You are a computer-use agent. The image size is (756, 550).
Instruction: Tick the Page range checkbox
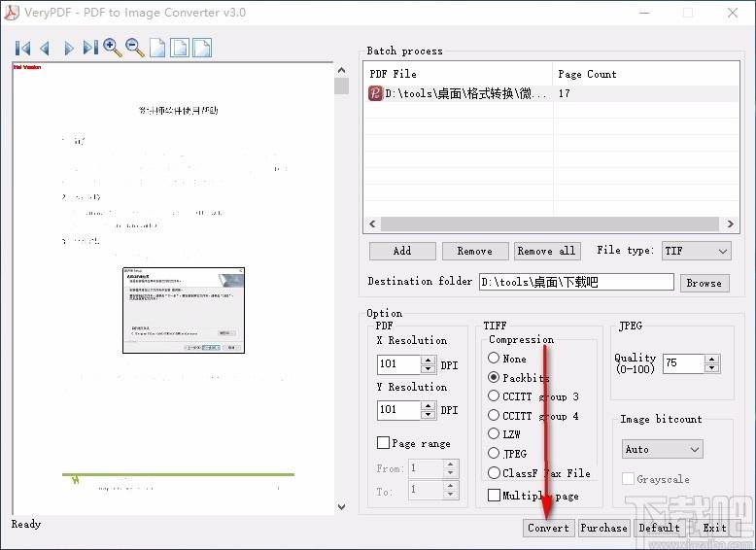383,442
